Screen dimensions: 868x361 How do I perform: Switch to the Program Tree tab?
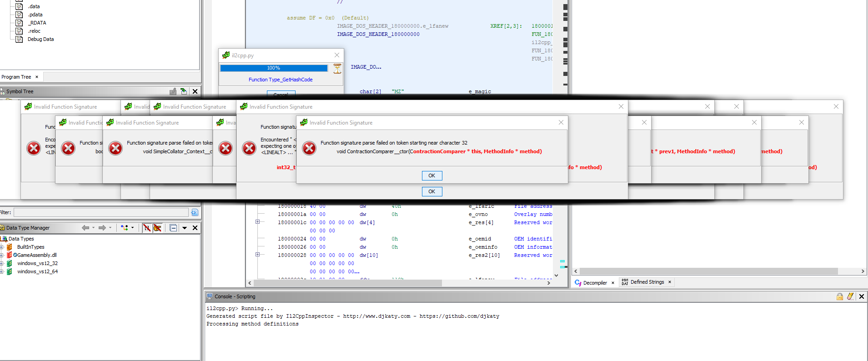(x=16, y=77)
